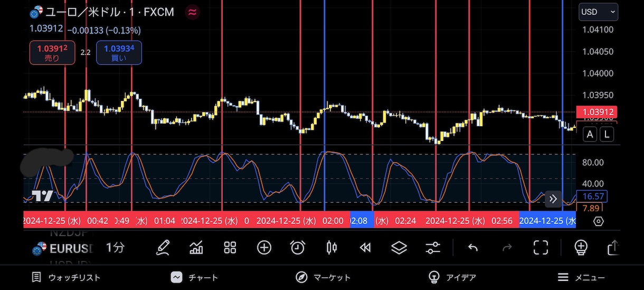Screen dimensions: 644x290
Task: Click the 00:42 time axis label
Action: (98, 221)
